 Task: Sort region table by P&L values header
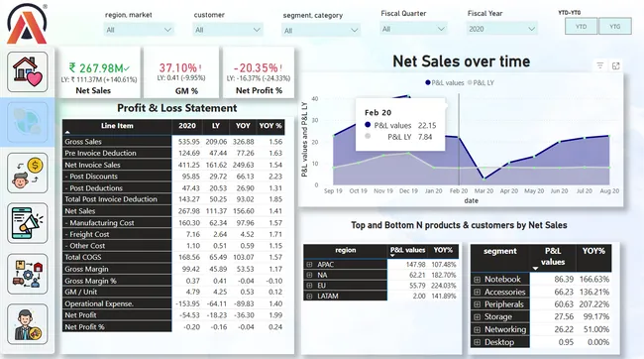(407, 250)
